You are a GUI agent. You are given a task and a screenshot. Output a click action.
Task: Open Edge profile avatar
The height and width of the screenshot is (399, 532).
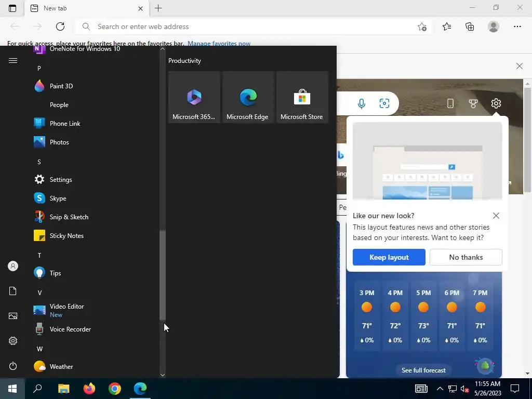[494, 26]
